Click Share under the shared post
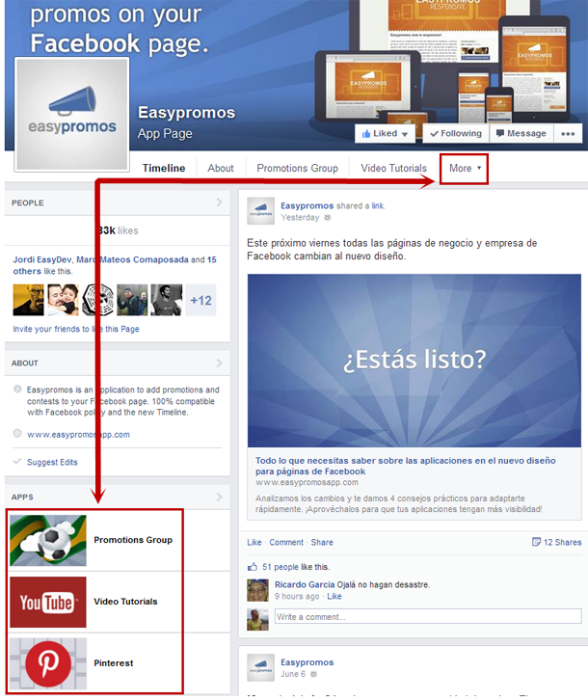Screen dimensions: 588x700 click(322, 543)
